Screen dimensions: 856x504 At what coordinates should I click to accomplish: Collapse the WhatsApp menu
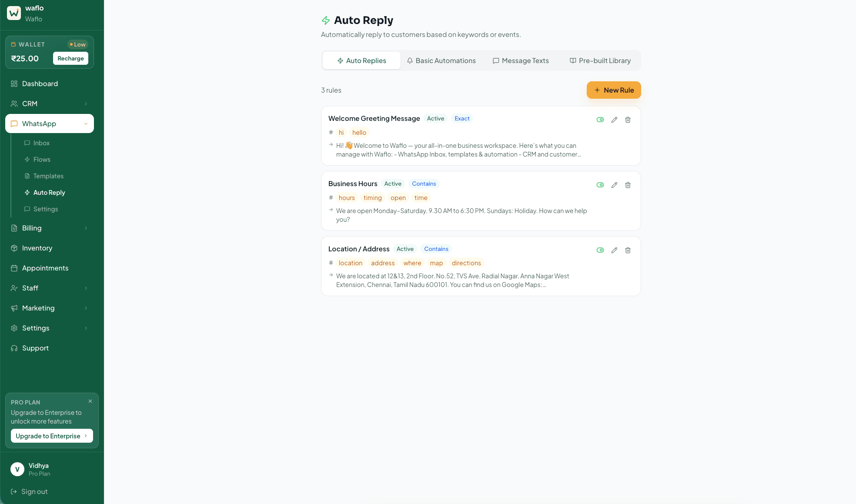point(50,123)
